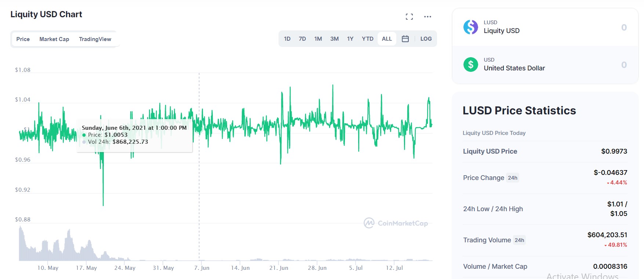The width and height of the screenshot is (644, 279).
Task: Click the Vol 24h value in tooltip
Action: (x=130, y=142)
